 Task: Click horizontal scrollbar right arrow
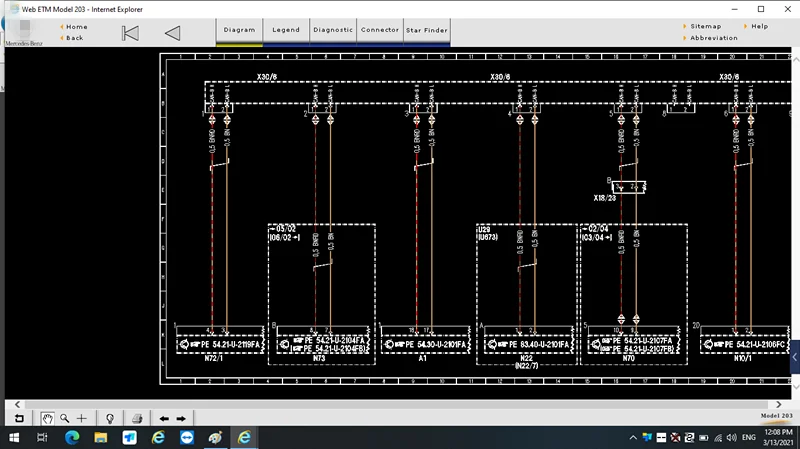click(778, 404)
